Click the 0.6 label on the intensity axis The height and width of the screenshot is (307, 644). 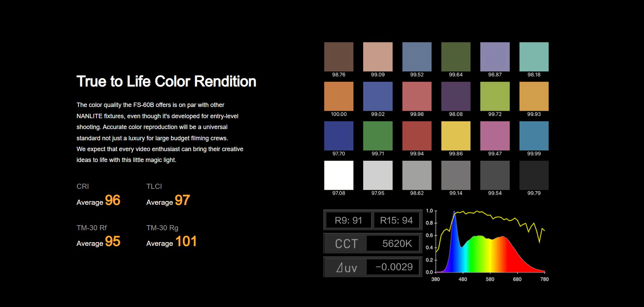coord(429,235)
